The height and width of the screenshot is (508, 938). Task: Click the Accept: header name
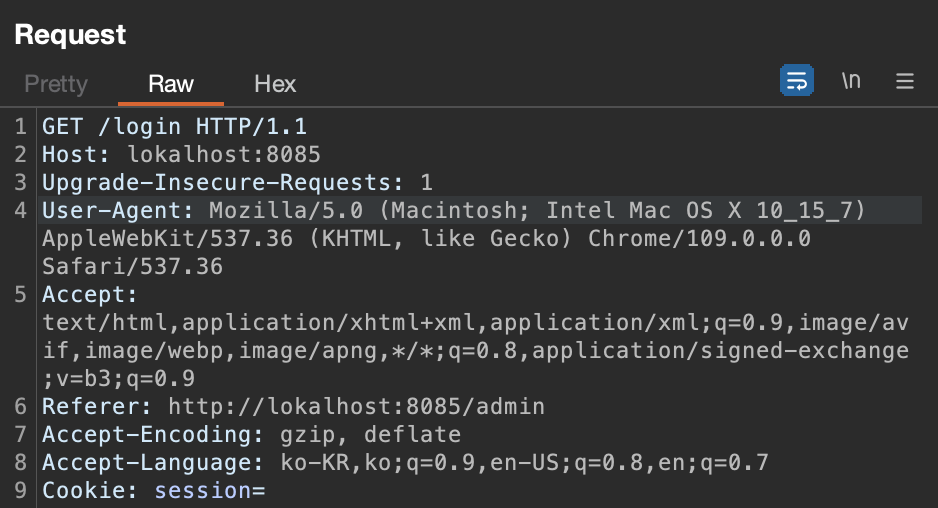click(x=90, y=294)
